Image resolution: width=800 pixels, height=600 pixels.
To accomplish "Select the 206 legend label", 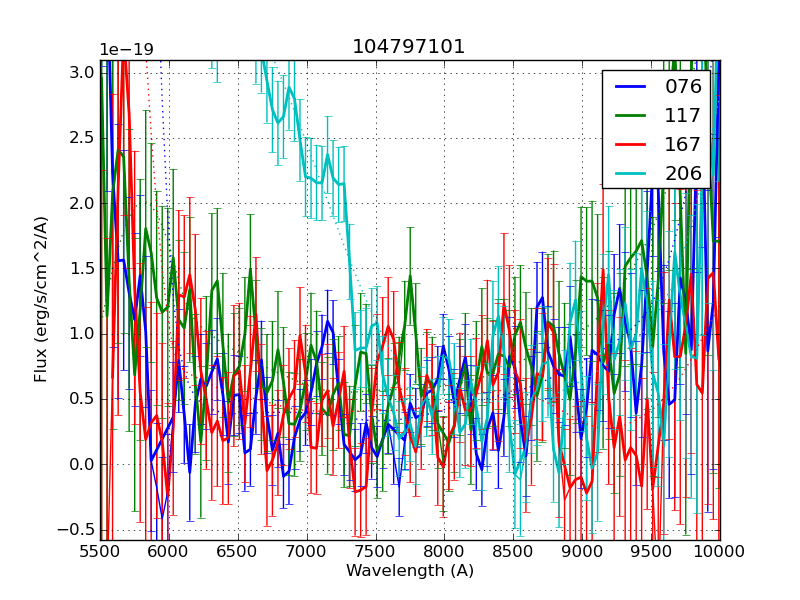I will pyautogui.click(x=683, y=173).
